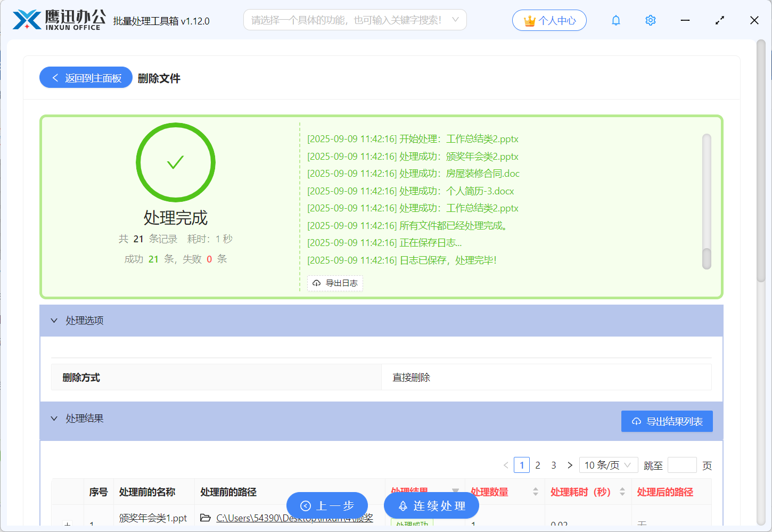Open the function search dropdown
Image resolution: width=772 pixels, height=532 pixels.
(355, 20)
